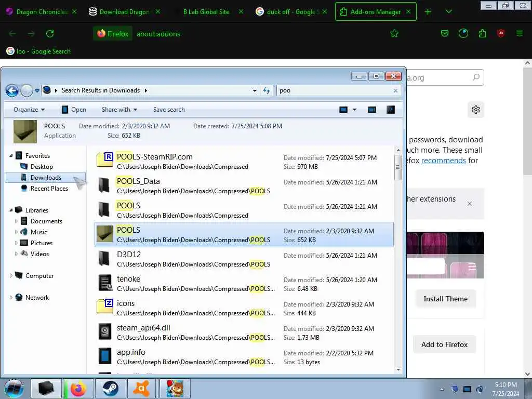Switch to B Lab Global Site tab
Image resolution: width=532 pixels, height=399 pixels.
click(x=206, y=12)
